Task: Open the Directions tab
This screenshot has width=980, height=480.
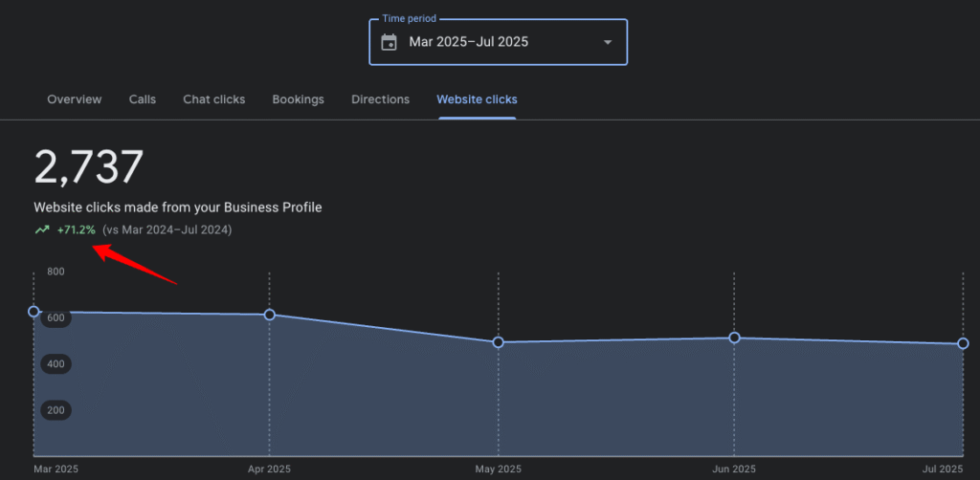Action: [380, 99]
